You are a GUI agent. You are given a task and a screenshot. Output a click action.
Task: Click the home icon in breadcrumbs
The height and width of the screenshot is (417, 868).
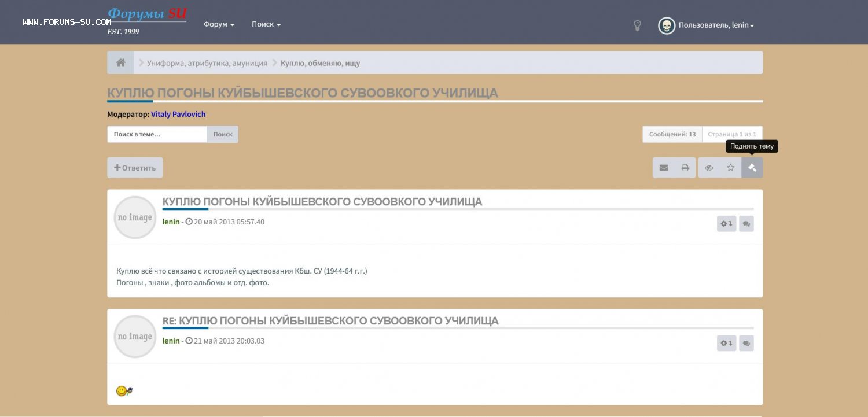point(120,62)
